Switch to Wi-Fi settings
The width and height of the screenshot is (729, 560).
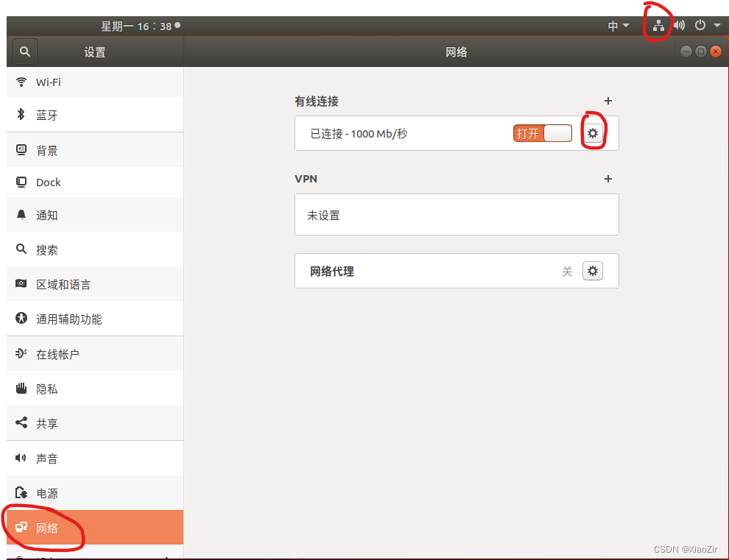coord(47,82)
